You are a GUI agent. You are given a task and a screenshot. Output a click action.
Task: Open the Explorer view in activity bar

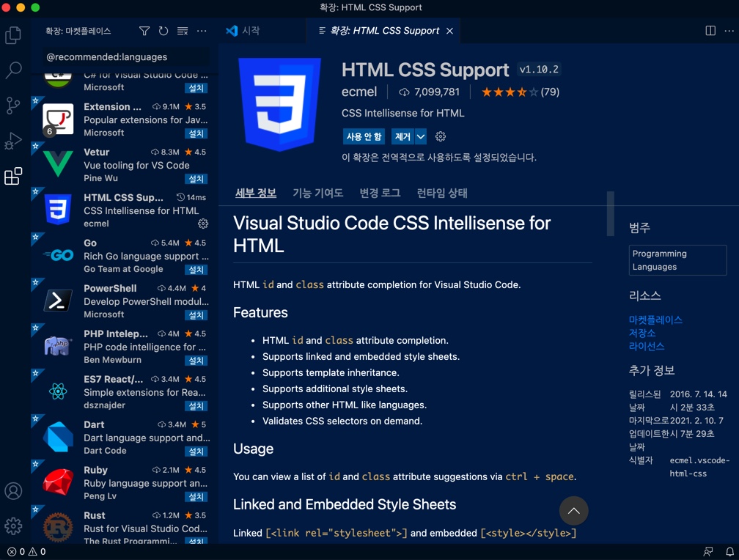point(13,35)
